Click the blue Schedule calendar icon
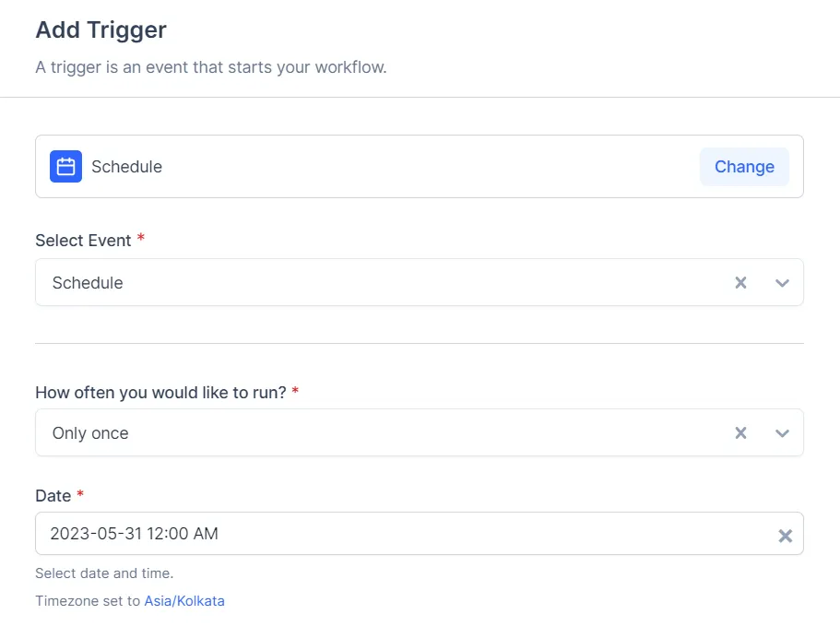This screenshot has width=840, height=626. [x=65, y=167]
